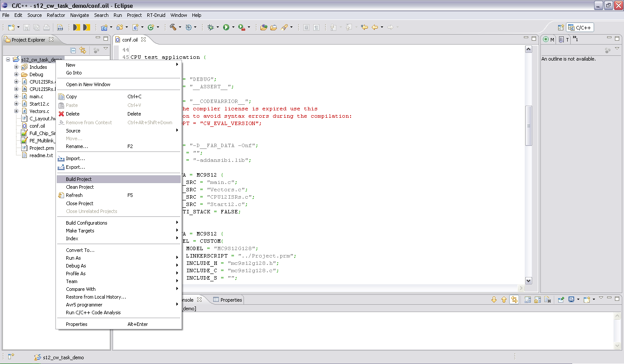Image resolution: width=624 pixels, height=364 pixels.
Task: Choose Refresh from context menu
Action: 119,195
